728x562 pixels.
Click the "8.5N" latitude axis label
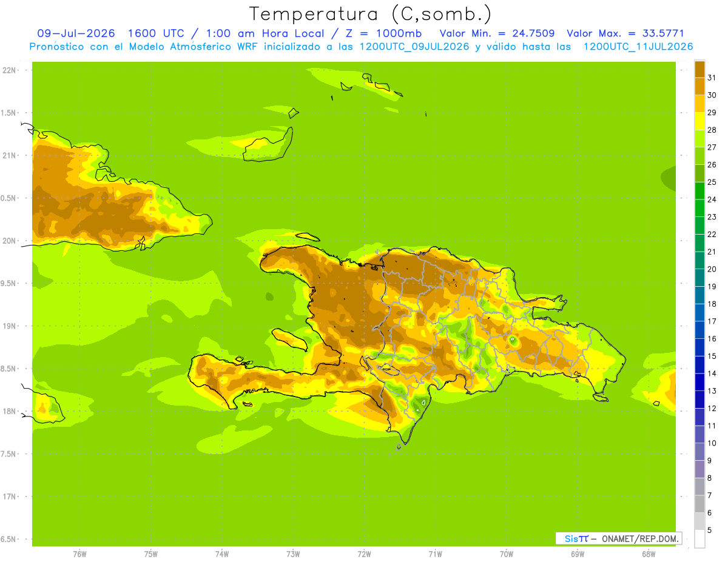click(x=8, y=369)
